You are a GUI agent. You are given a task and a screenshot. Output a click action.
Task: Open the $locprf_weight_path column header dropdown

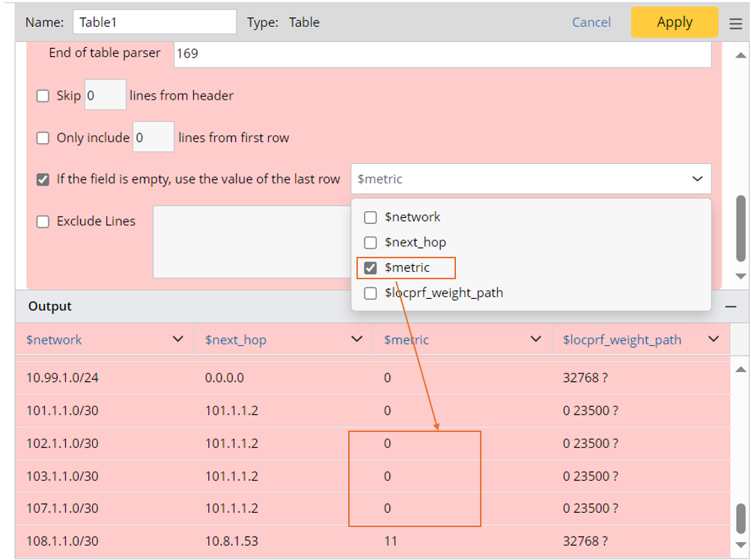pos(714,340)
